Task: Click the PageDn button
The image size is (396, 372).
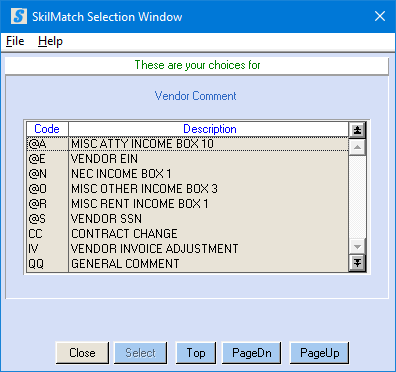Action: pyautogui.click(x=252, y=353)
